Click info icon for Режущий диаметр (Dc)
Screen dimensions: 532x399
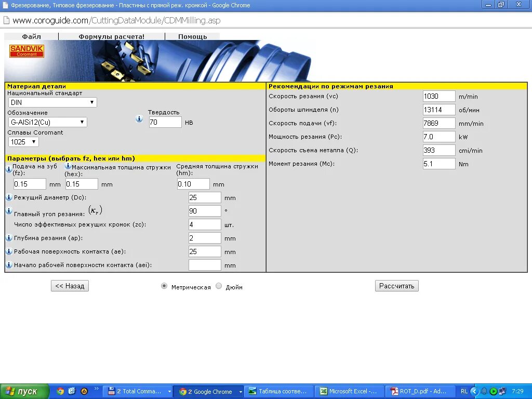[x=9, y=197]
